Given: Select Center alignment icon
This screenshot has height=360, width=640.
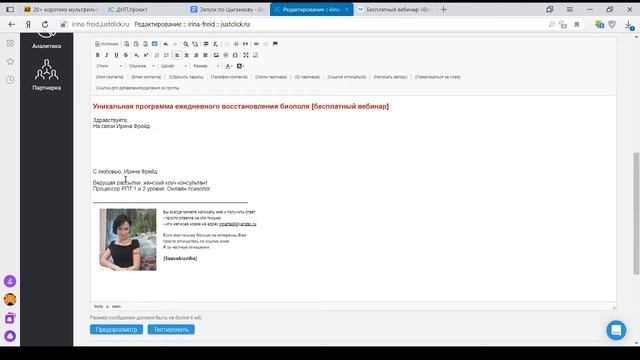Looking at the screenshot, I should 187,55.
